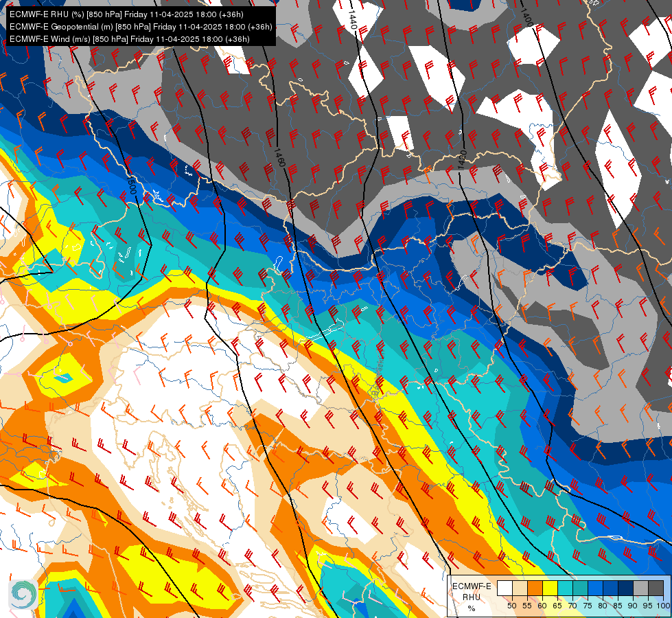Click the 500 contour label
Screen dimensions: 672x618
coord(131,185)
